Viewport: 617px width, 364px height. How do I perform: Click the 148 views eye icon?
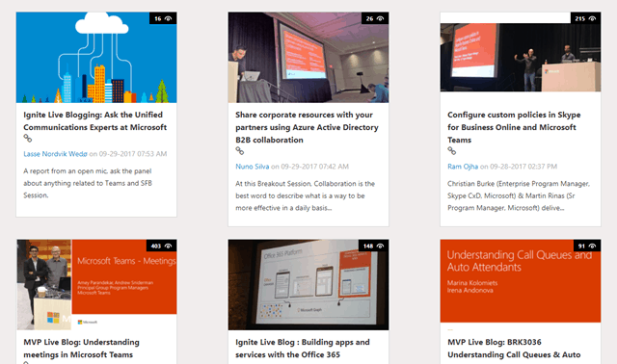tap(380, 247)
